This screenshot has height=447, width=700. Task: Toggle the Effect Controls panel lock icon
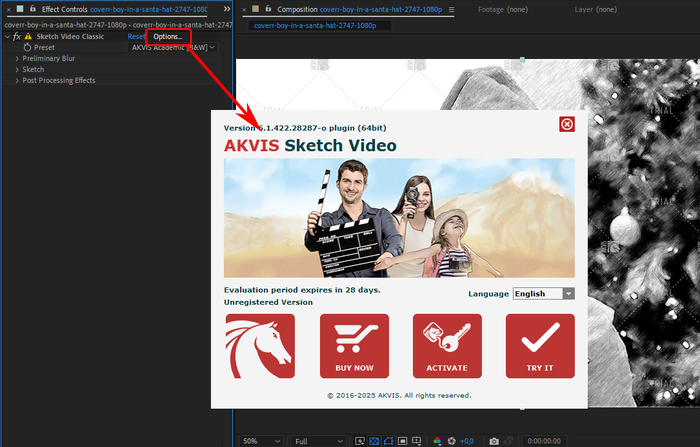[x=33, y=8]
